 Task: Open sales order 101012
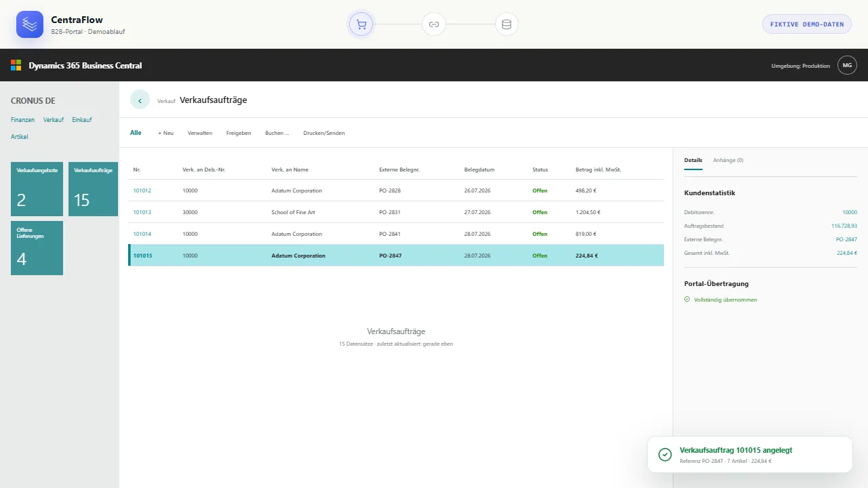tap(142, 190)
